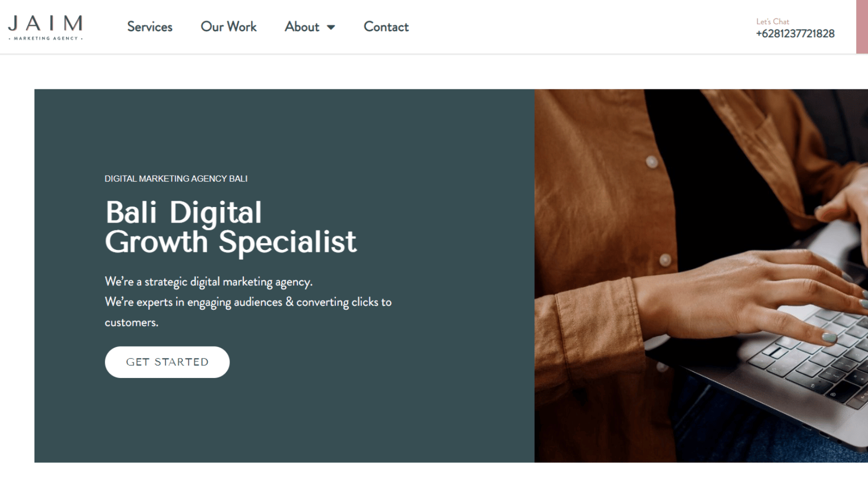
Task: Open the Services menu item
Action: pyautogui.click(x=150, y=27)
